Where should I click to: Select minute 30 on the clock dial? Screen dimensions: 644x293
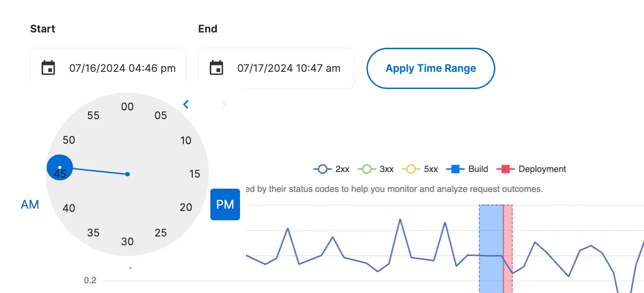click(127, 241)
